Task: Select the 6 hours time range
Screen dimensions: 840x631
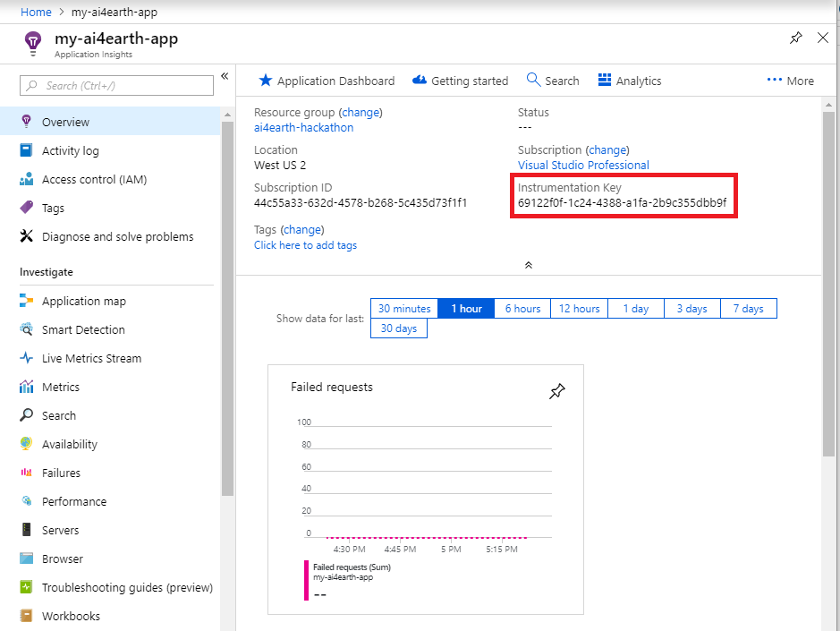Action: pos(522,308)
